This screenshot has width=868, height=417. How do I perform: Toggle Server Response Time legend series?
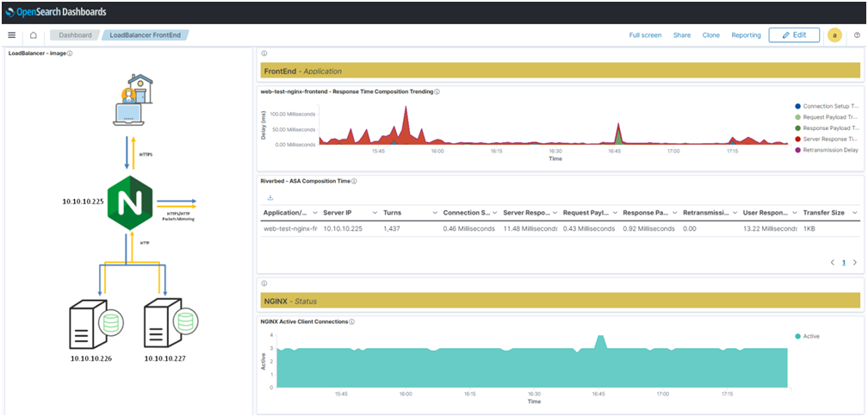tap(826, 139)
